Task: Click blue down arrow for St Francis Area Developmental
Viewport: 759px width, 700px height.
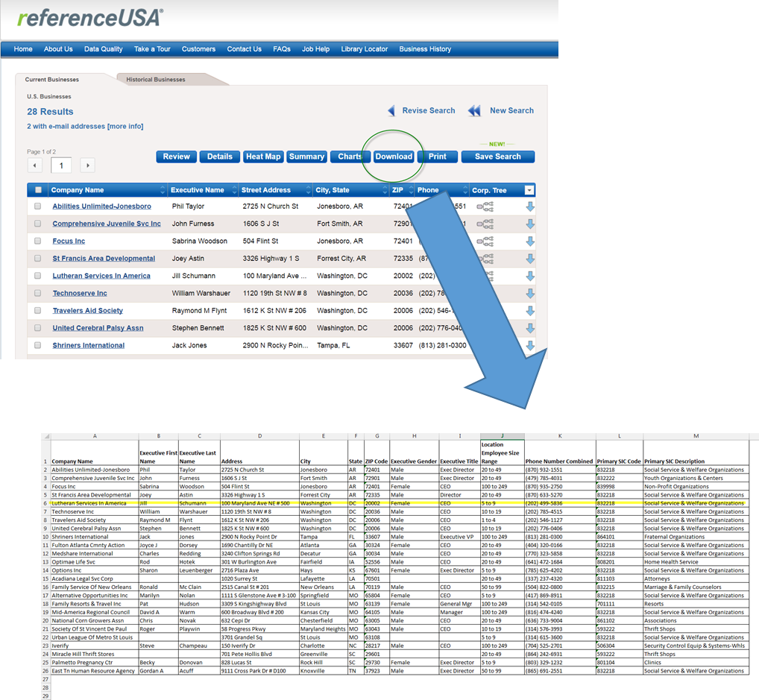Action: 530,259
